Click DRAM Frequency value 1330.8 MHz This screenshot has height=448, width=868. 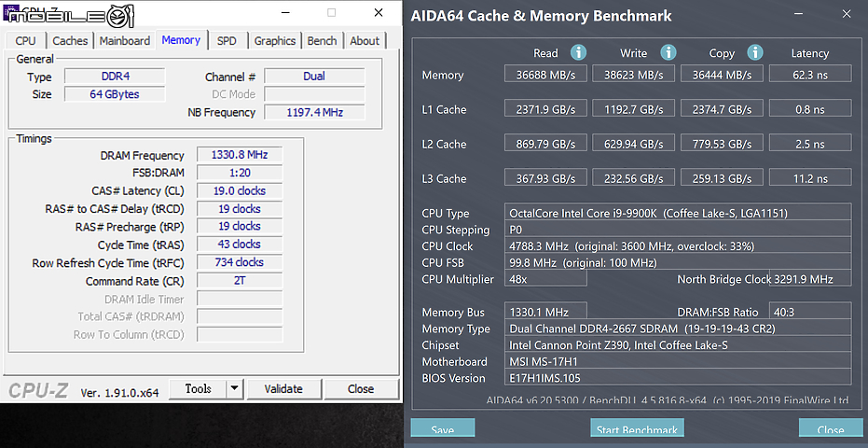tap(240, 155)
